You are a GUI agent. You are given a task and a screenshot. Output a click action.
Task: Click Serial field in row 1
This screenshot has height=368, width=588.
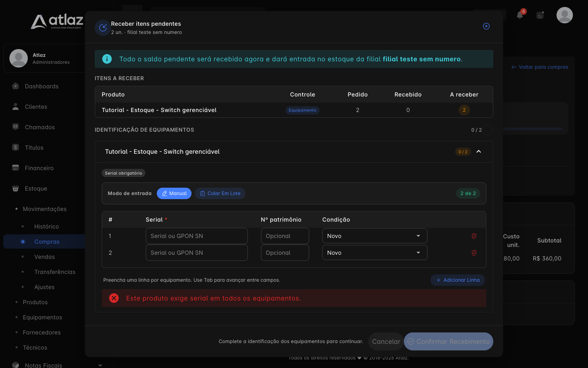point(197,236)
